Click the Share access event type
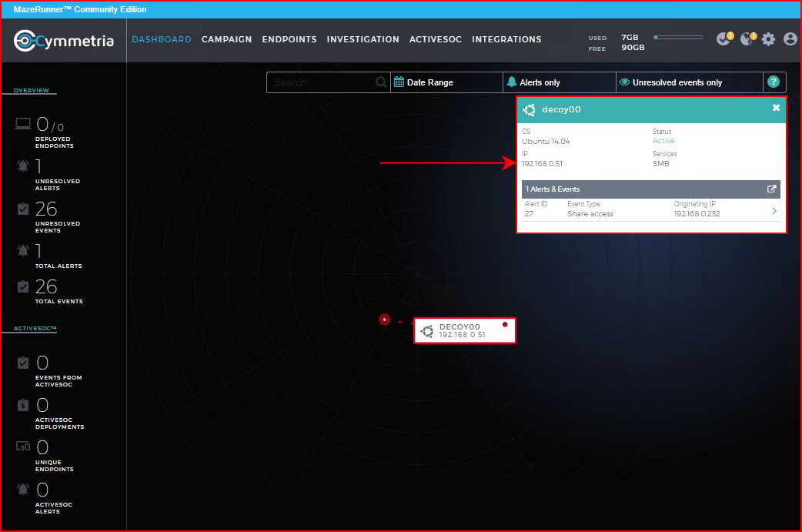This screenshot has width=802, height=532. 590,214
